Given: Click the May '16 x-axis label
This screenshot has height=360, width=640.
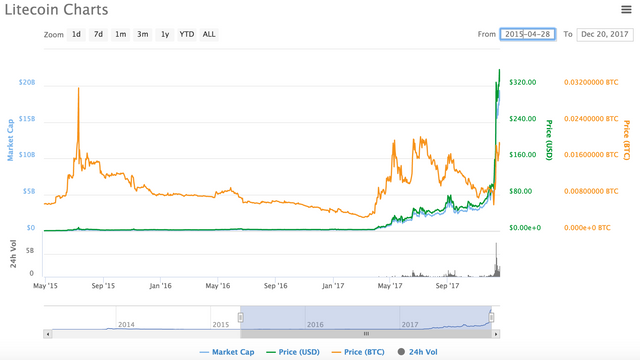Looking at the screenshot, I should pos(218,286).
